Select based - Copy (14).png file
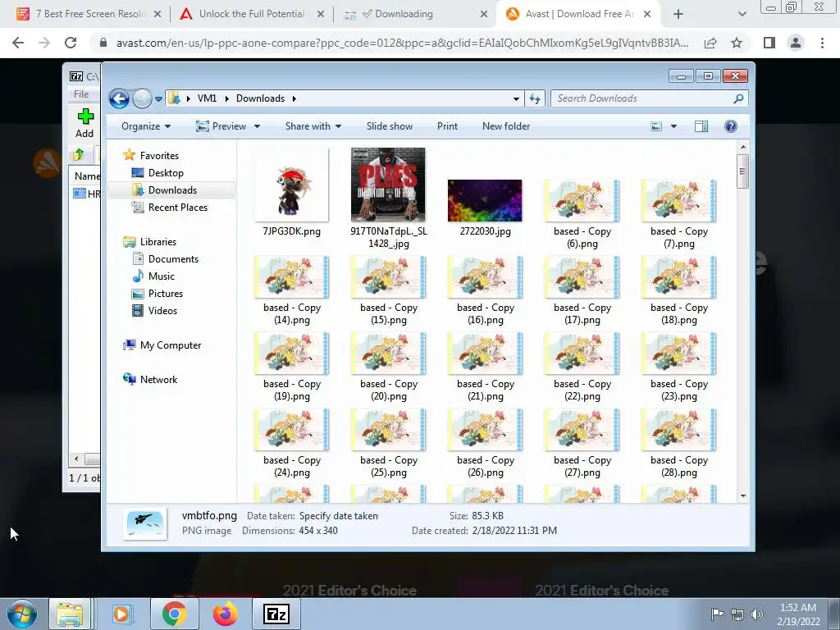This screenshot has width=840, height=630. pyautogui.click(x=291, y=290)
